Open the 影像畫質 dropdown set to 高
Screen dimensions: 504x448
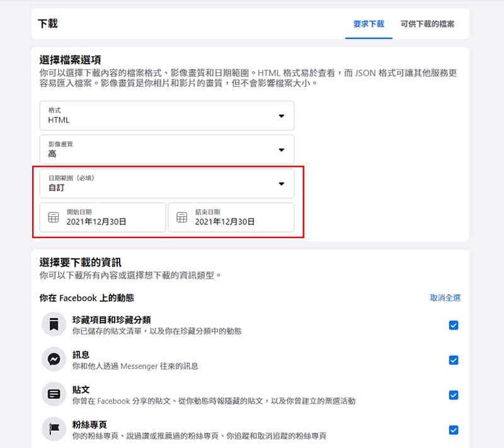click(x=167, y=150)
